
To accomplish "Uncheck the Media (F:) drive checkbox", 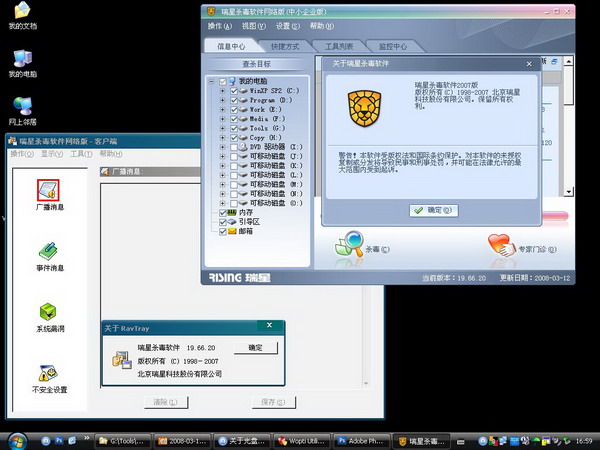I will click(234, 119).
